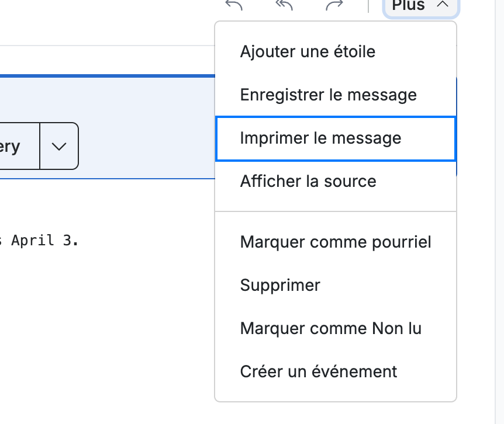Click the forward arrow icon
Screen dimensions: 504x424
(334, 5)
